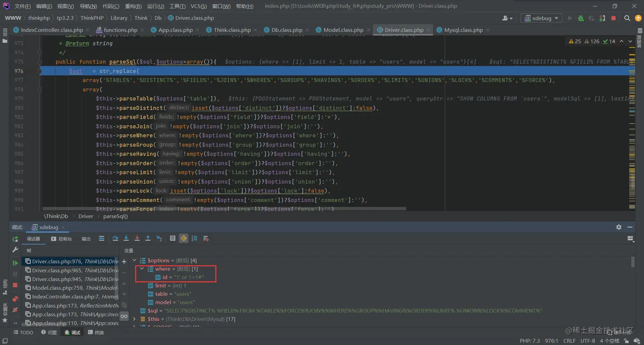
Task: Click the 25 warnings indicator
Action: point(575,41)
